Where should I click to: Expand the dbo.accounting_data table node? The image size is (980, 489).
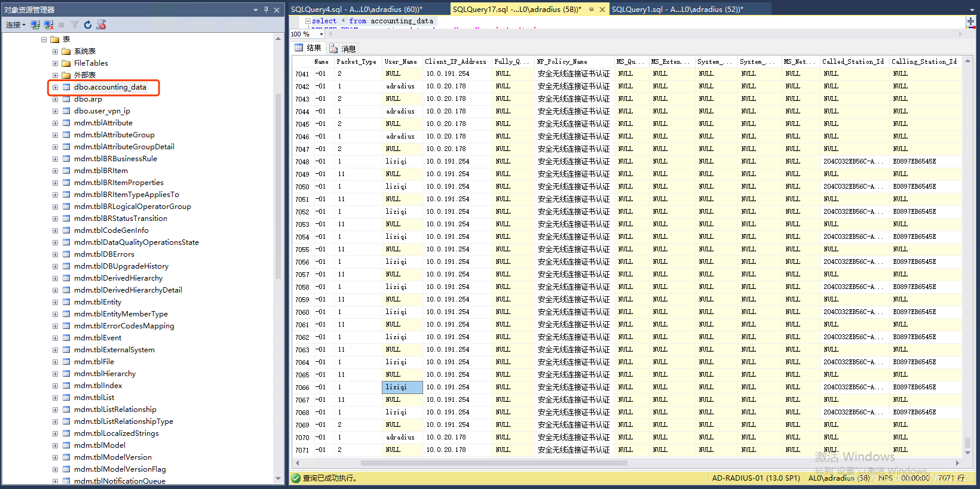55,87
